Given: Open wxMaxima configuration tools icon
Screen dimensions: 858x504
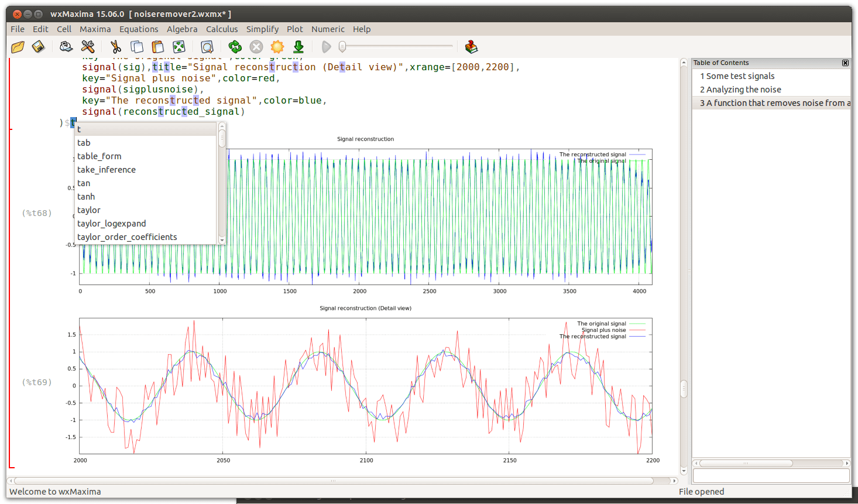Looking at the screenshot, I should point(88,47).
